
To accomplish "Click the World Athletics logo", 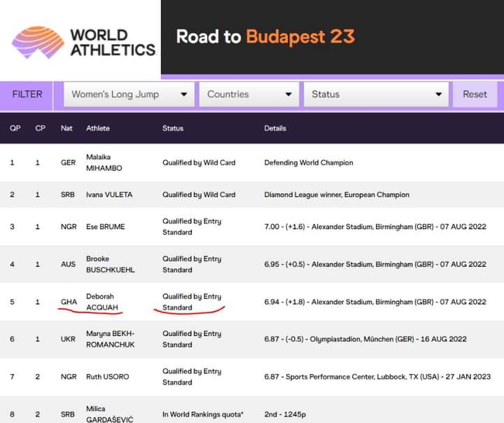I will tap(83, 42).
